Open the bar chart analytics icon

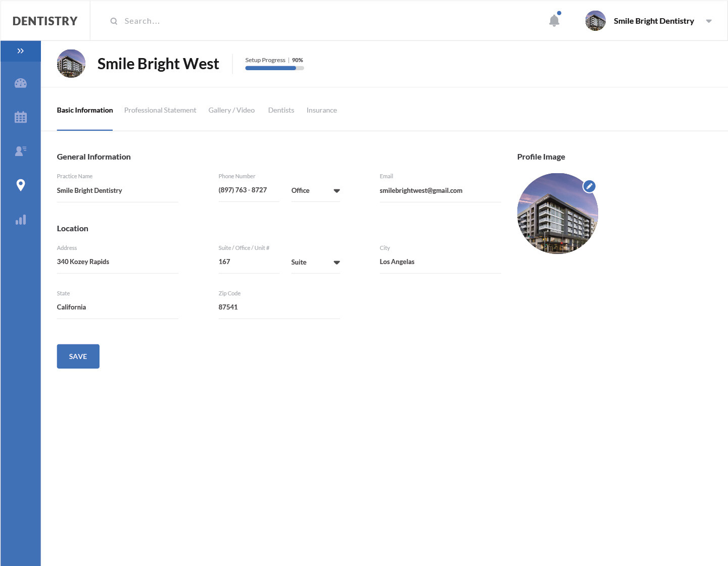click(20, 220)
